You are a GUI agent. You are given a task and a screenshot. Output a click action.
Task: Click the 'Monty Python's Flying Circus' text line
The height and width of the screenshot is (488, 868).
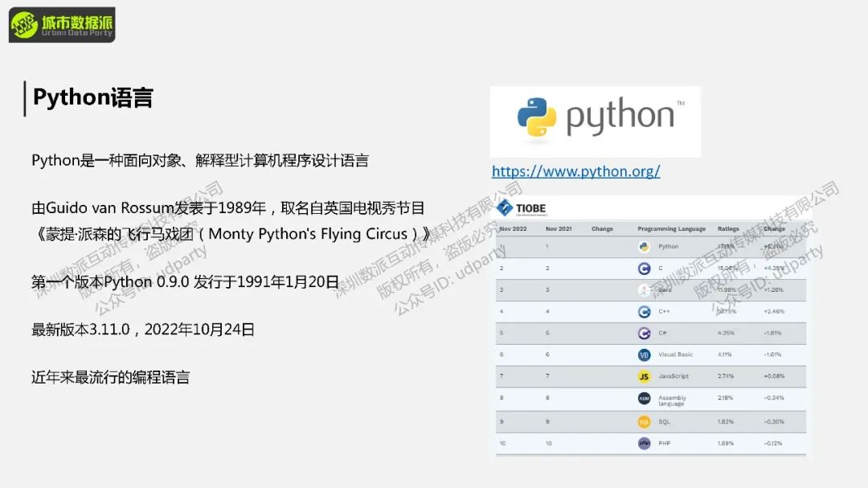pos(231,234)
